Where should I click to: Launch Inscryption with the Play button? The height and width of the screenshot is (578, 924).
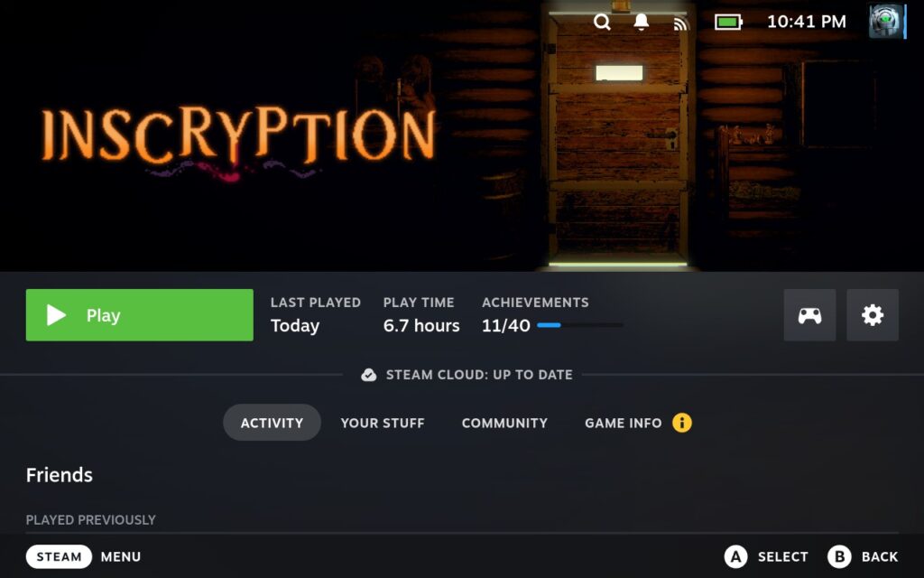(140, 315)
